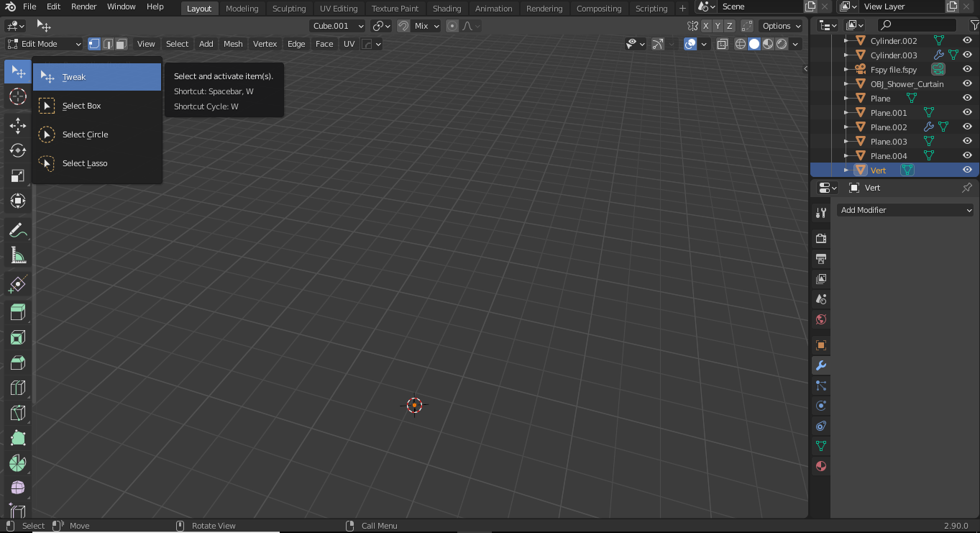The width and height of the screenshot is (980, 533).
Task: Activate the Rotate tool
Action: [x=18, y=150]
